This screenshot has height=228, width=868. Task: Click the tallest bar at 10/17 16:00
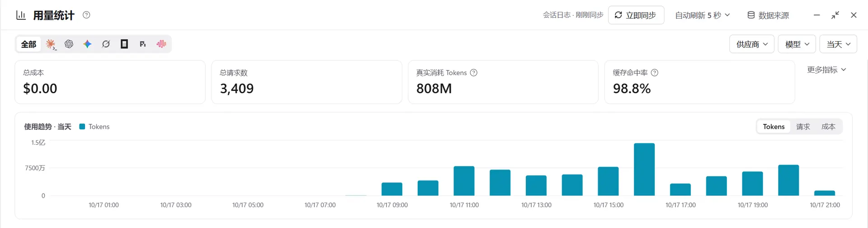pos(644,169)
